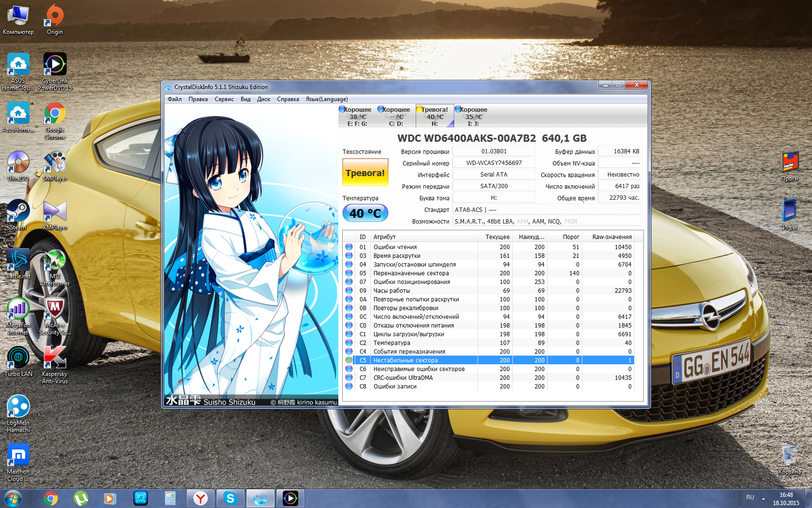Click the Shizuku character artwork

(251, 255)
